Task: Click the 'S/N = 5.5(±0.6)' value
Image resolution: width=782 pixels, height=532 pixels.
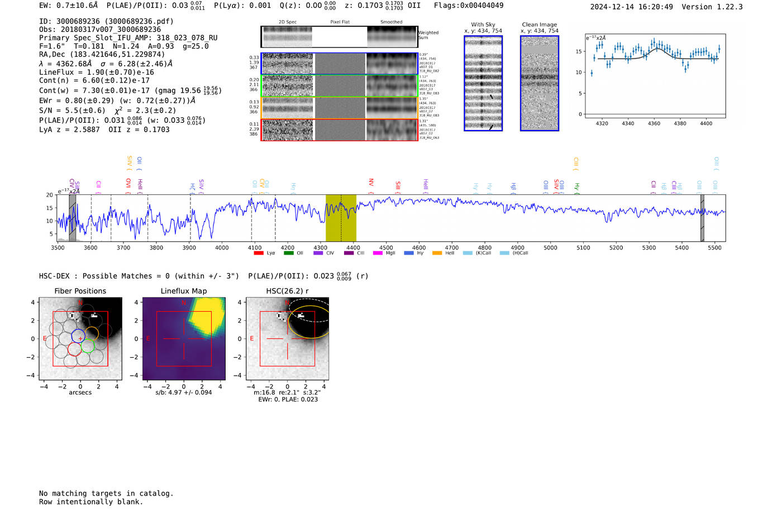Action: tap(72, 111)
